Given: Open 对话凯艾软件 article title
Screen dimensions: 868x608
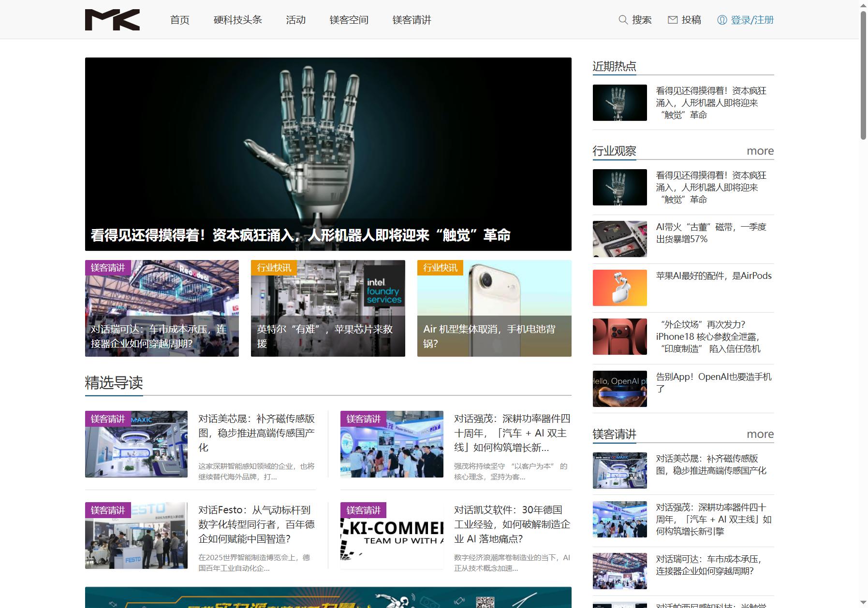Looking at the screenshot, I should click(512, 524).
